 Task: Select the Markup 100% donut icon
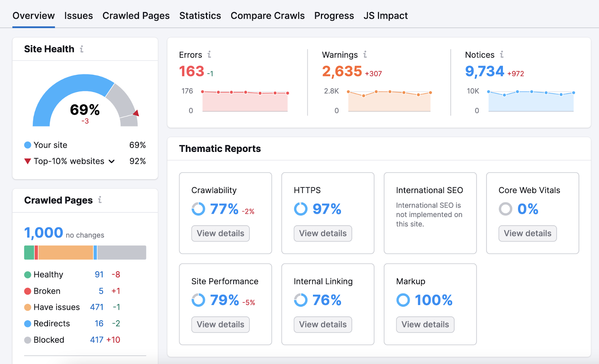403,300
